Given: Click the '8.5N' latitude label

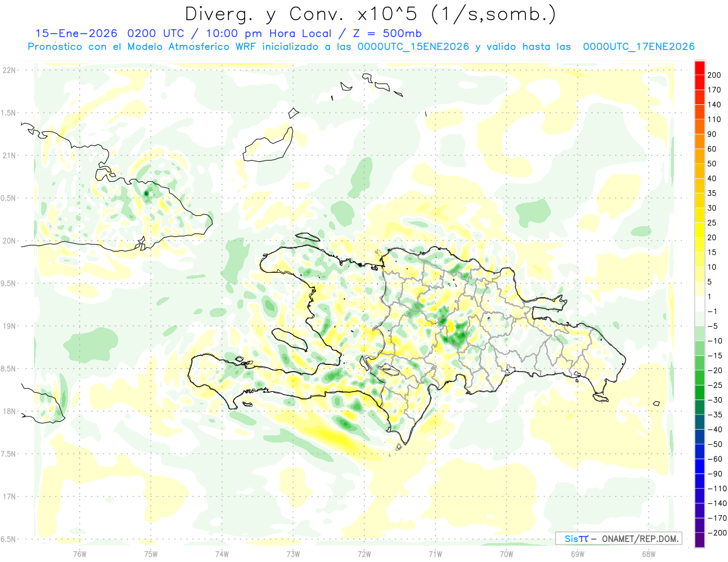Looking at the screenshot, I should (8, 369).
